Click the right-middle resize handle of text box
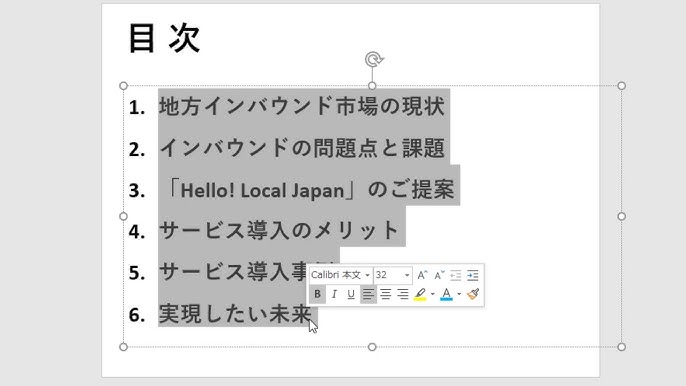The width and height of the screenshot is (686, 386). click(621, 216)
